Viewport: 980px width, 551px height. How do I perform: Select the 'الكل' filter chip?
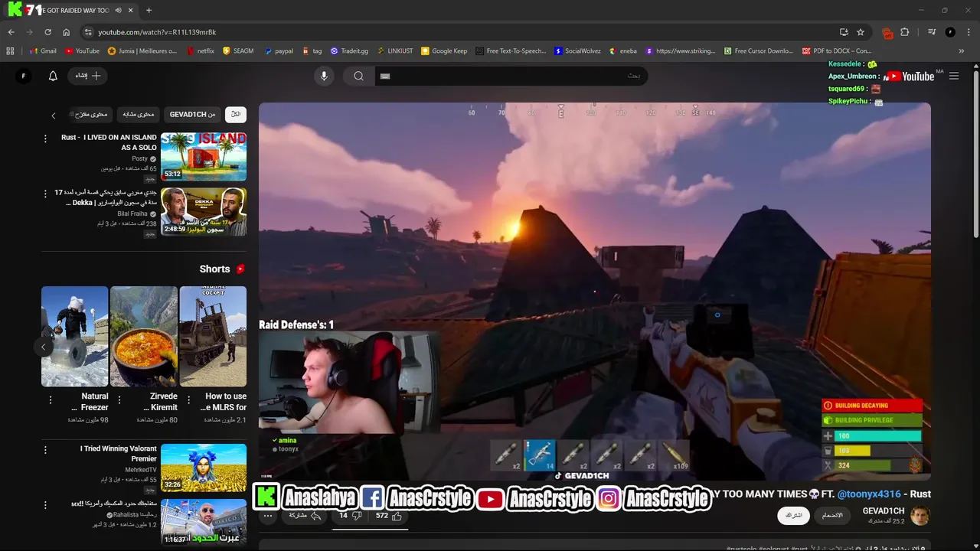236,114
